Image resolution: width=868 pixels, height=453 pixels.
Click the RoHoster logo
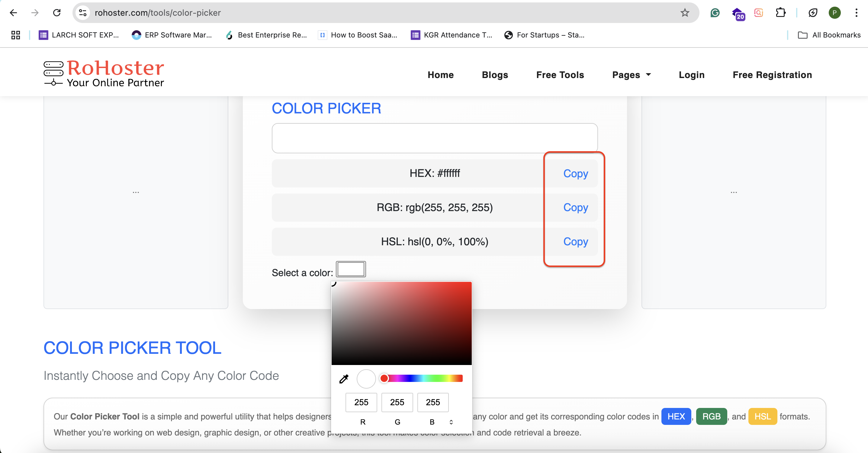pyautogui.click(x=104, y=73)
